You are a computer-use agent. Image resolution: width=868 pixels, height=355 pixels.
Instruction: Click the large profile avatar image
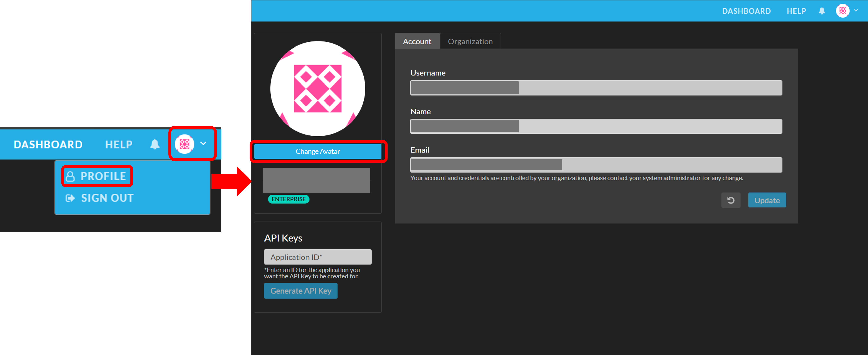318,89
